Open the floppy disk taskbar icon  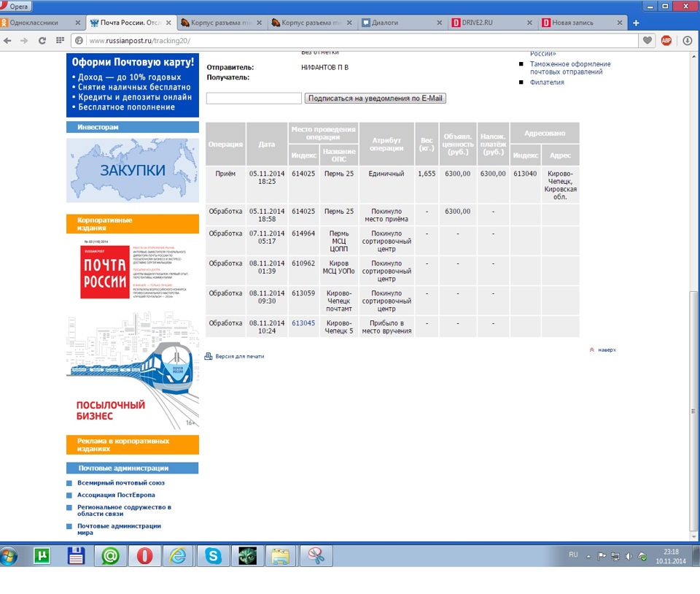click(x=76, y=556)
